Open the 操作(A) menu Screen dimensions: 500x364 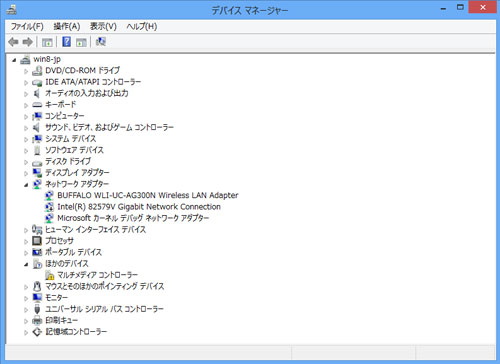coord(67,26)
